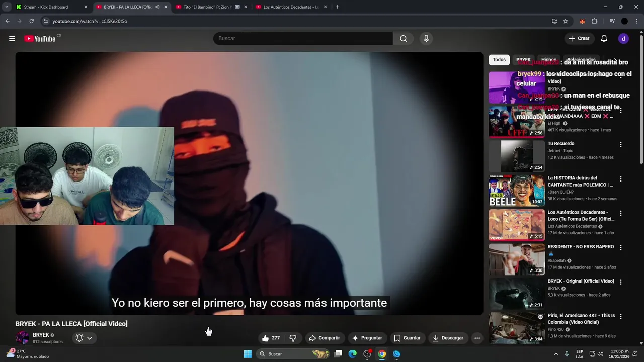644x362 pixels.
Task: Show hidden system tray icons chevron
Action: [x=556, y=354]
